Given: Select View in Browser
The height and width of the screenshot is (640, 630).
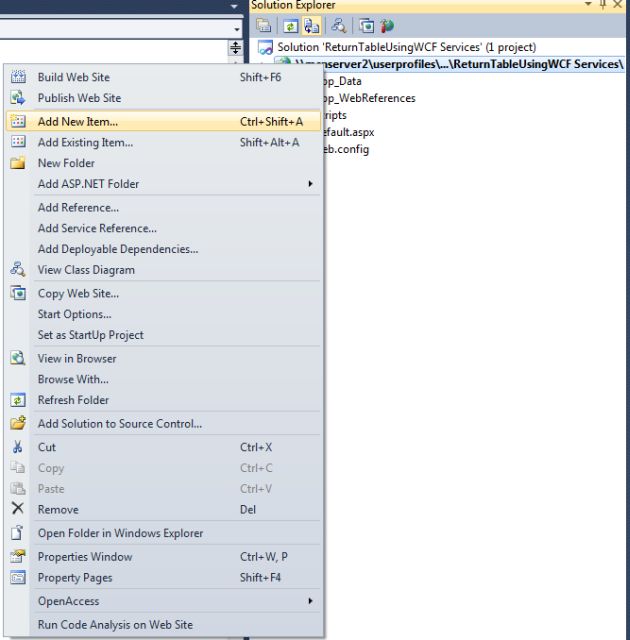Looking at the screenshot, I should (x=164, y=359).
